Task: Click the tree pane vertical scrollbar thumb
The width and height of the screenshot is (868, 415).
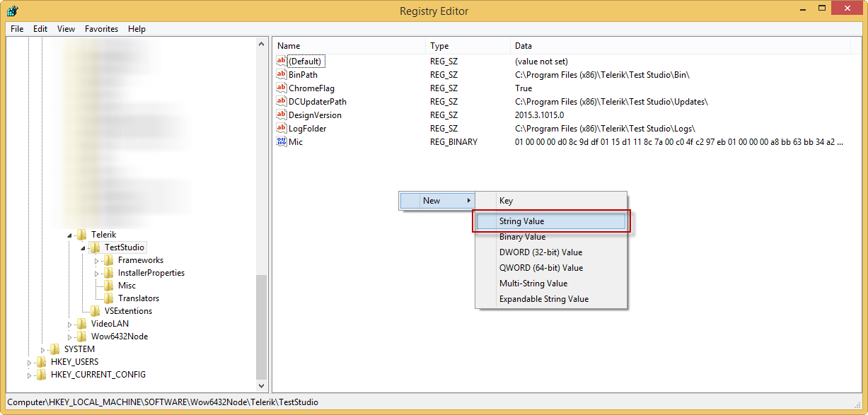Action: click(x=262, y=327)
